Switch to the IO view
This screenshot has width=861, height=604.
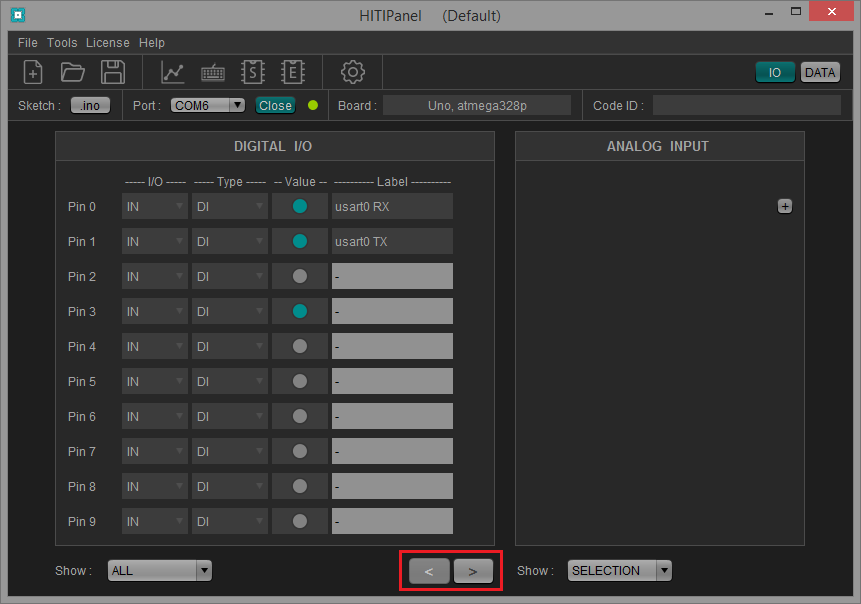click(x=775, y=72)
